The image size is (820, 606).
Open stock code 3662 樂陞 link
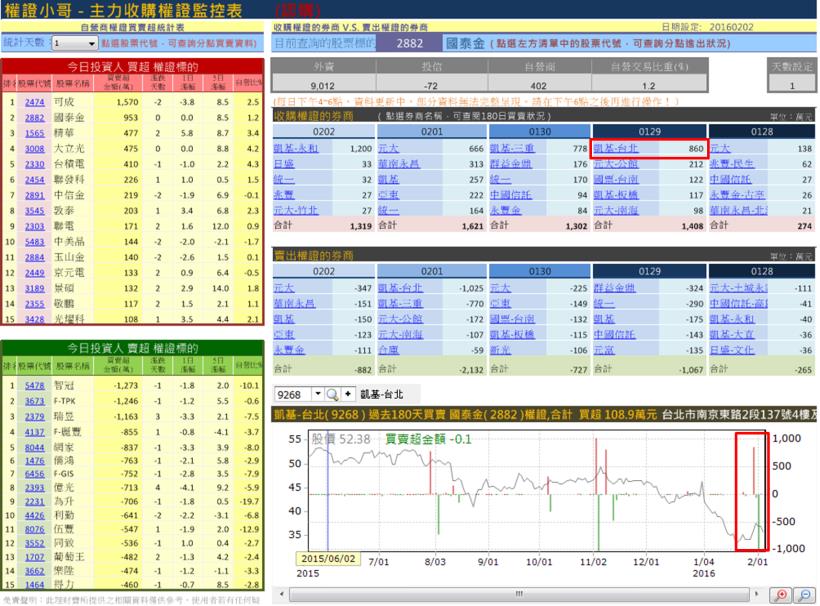click(35, 571)
